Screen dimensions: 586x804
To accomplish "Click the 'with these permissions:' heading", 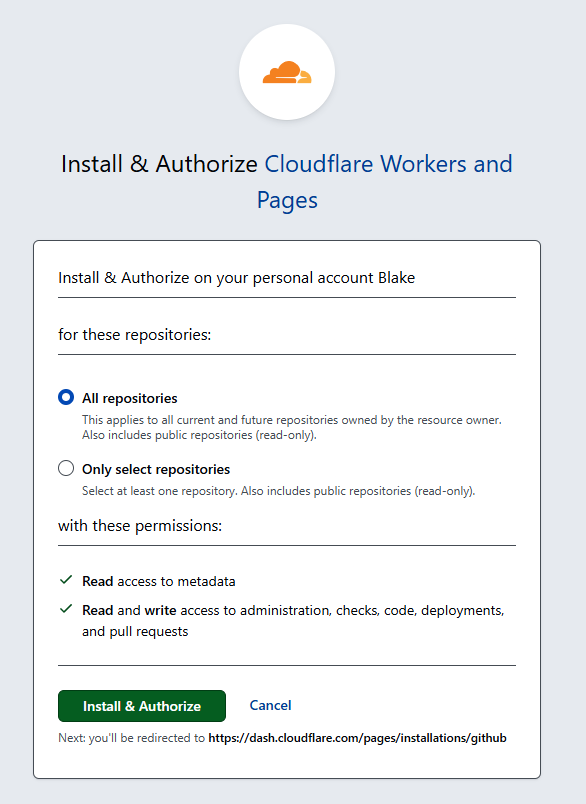I will [x=140, y=526].
